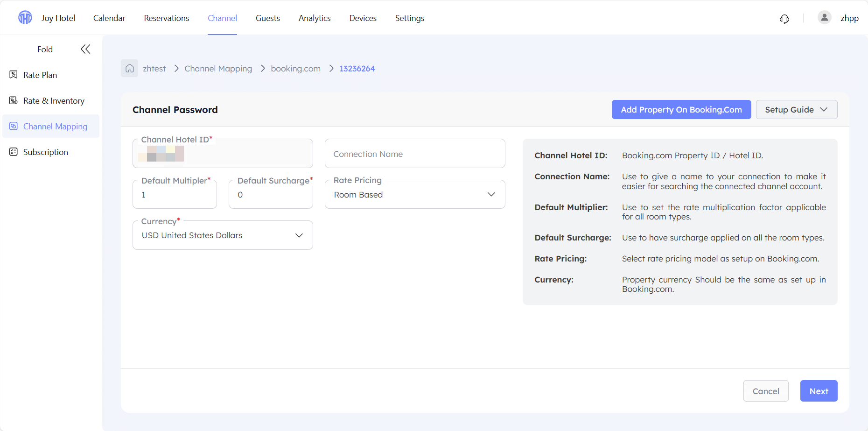
Task: Open the Reservations menu
Action: (x=167, y=18)
